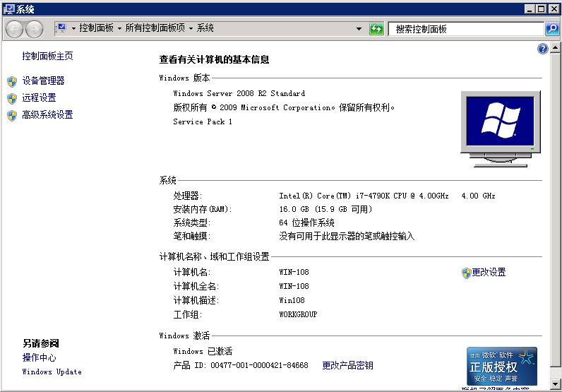The width and height of the screenshot is (562, 392).
Task: Click the 16.0 GB RAM value
Action: (x=325, y=209)
